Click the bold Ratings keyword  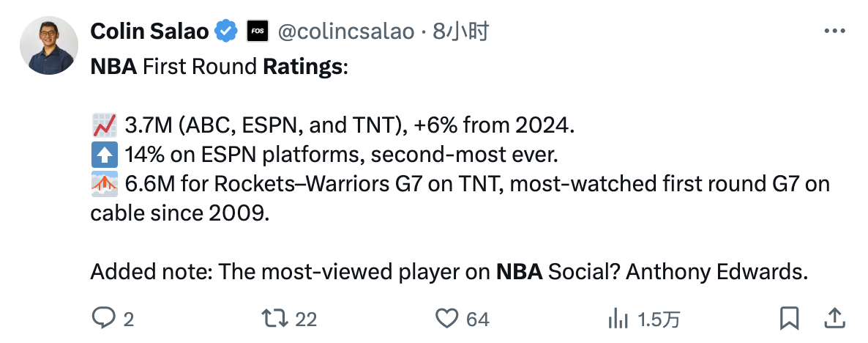pos(302,67)
